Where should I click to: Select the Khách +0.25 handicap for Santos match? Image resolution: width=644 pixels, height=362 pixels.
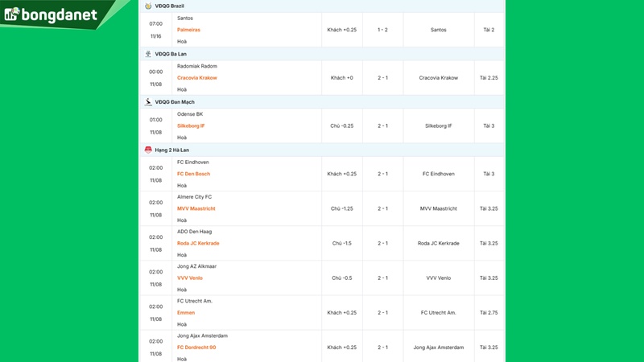coord(341,30)
